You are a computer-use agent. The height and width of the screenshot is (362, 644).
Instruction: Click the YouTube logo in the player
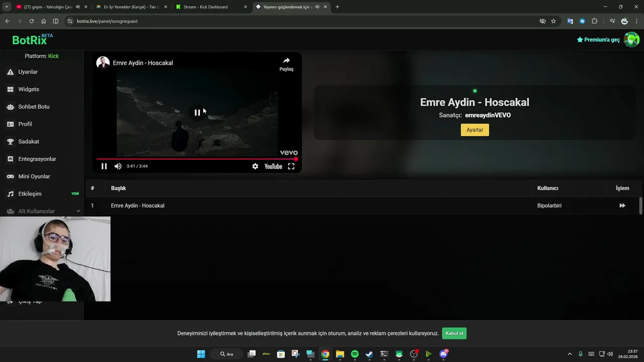[273, 166]
